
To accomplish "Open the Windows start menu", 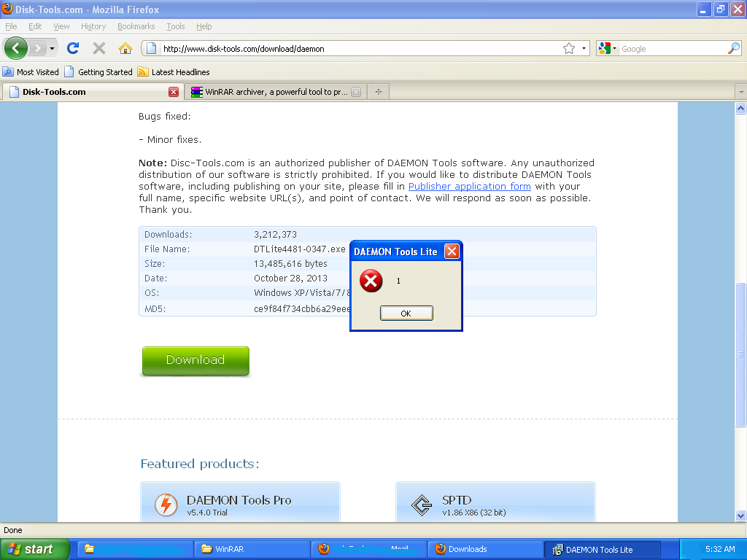I will [34, 549].
